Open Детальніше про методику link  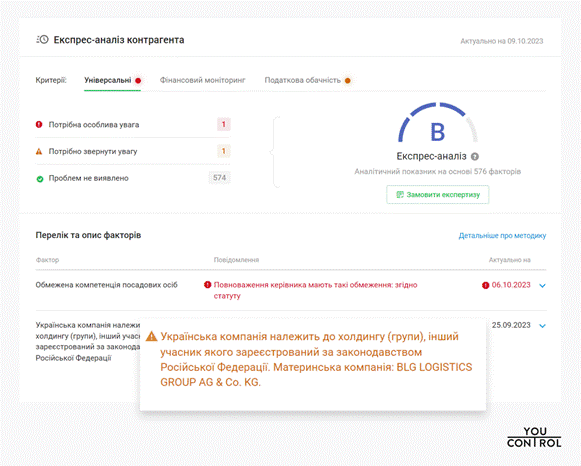(502, 236)
